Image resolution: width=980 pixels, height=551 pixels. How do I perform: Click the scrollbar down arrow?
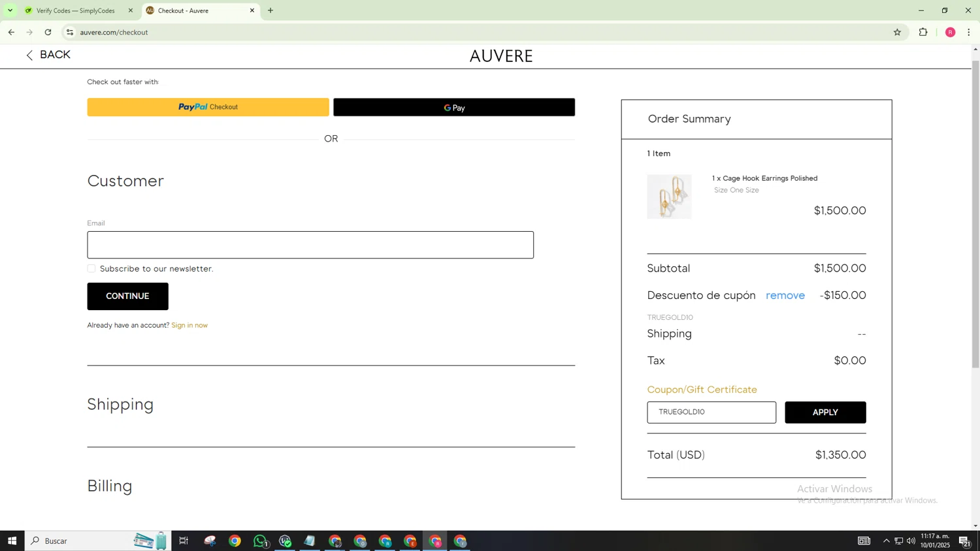[x=975, y=526]
